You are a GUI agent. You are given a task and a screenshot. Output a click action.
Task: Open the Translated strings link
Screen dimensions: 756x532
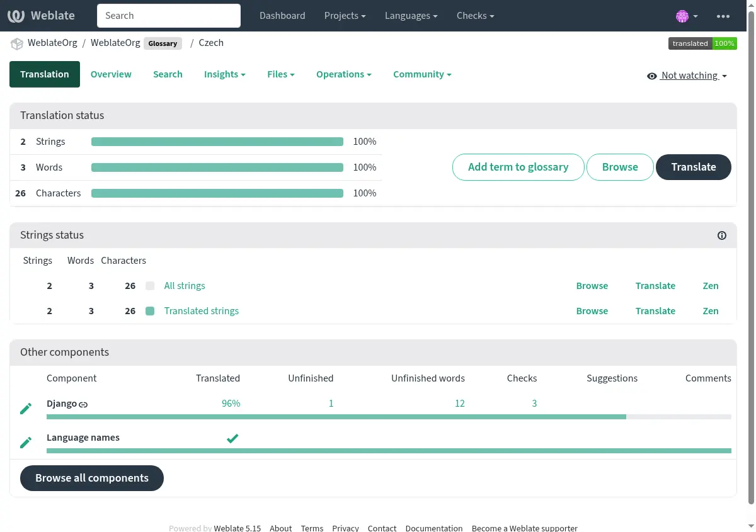point(202,311)
